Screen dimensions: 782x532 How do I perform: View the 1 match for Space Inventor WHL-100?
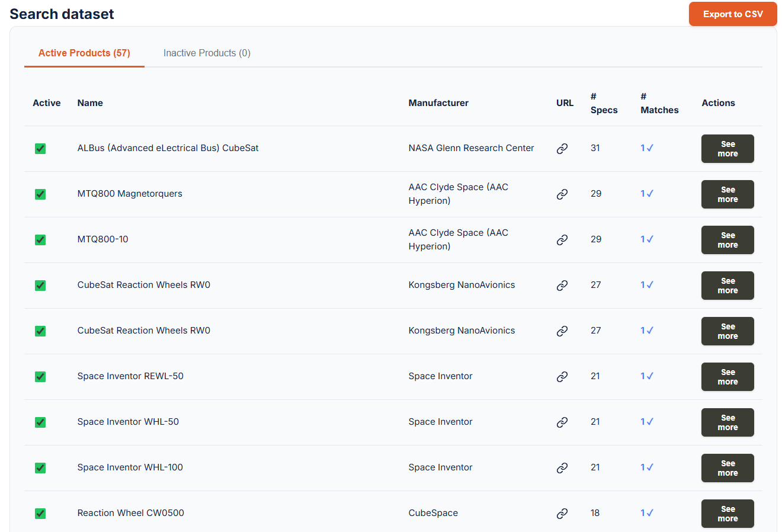(647, 467)
